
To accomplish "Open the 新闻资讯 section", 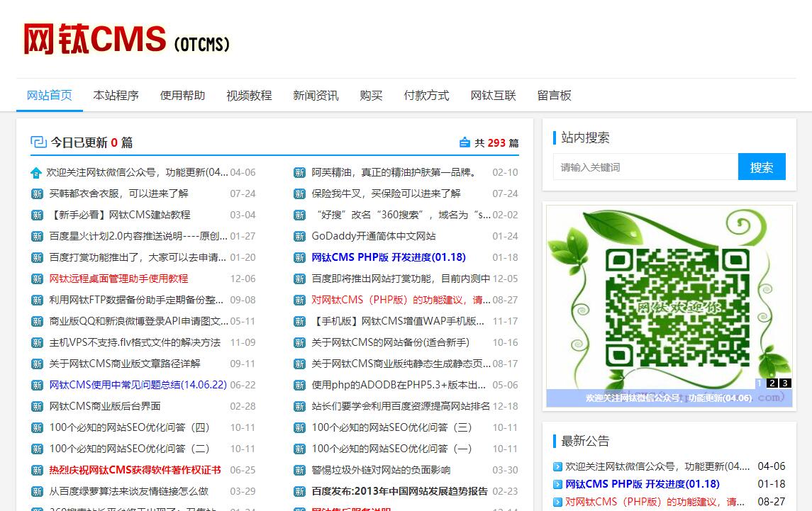I will click(x=316, y=95).
